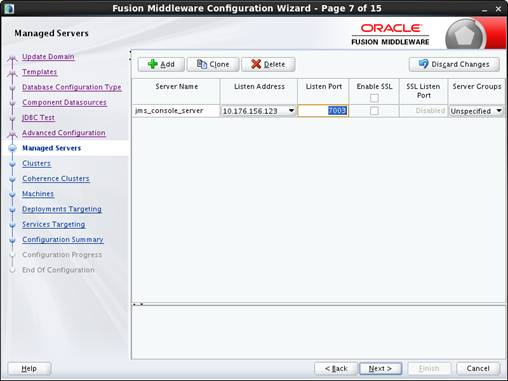Click the Listen Port field 7003
Image resolution: width=508 pixels, height=381 pixels.
pos(323,111)
